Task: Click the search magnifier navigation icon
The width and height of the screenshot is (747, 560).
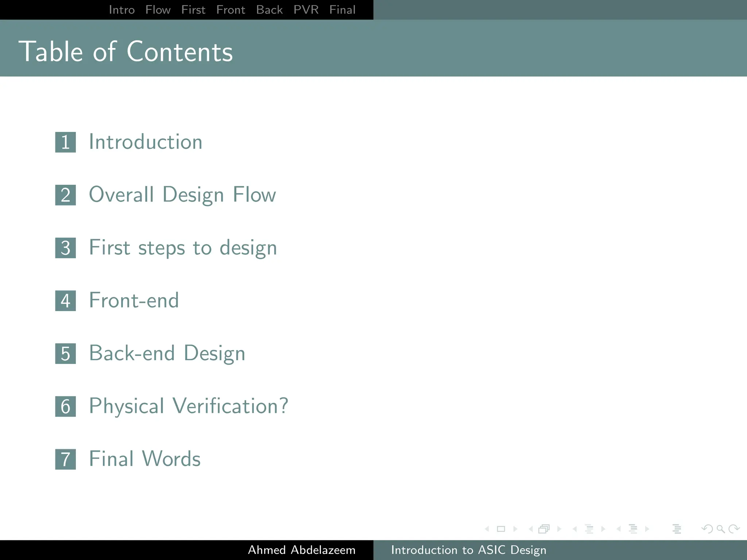Action: tap(720, 529)
